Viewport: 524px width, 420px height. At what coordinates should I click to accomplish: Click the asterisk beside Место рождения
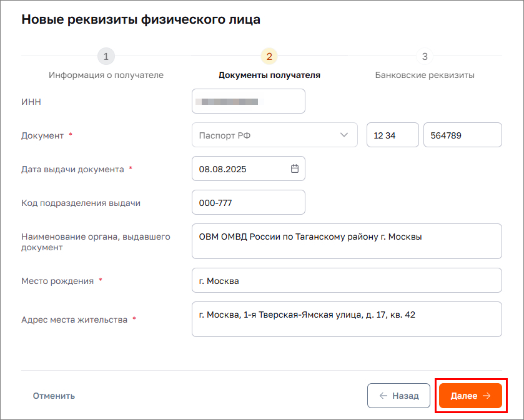pyautogui.click(x=101, y=280)
